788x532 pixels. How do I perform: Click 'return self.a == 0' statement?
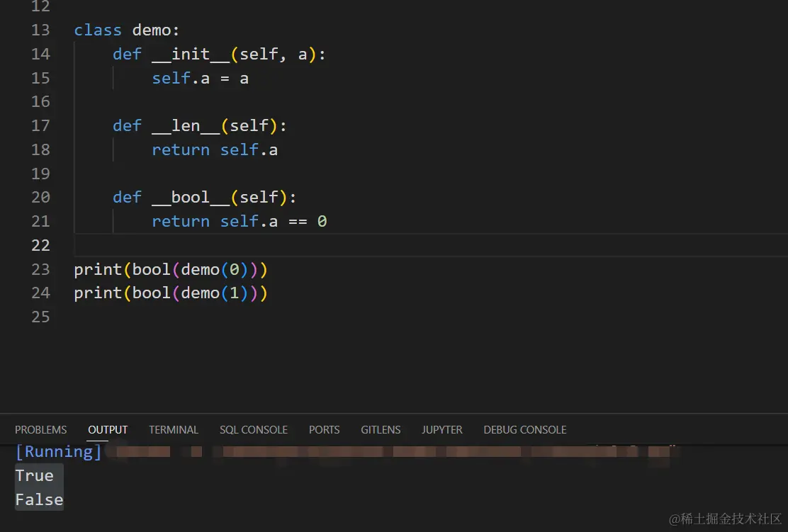click(240, 221)
